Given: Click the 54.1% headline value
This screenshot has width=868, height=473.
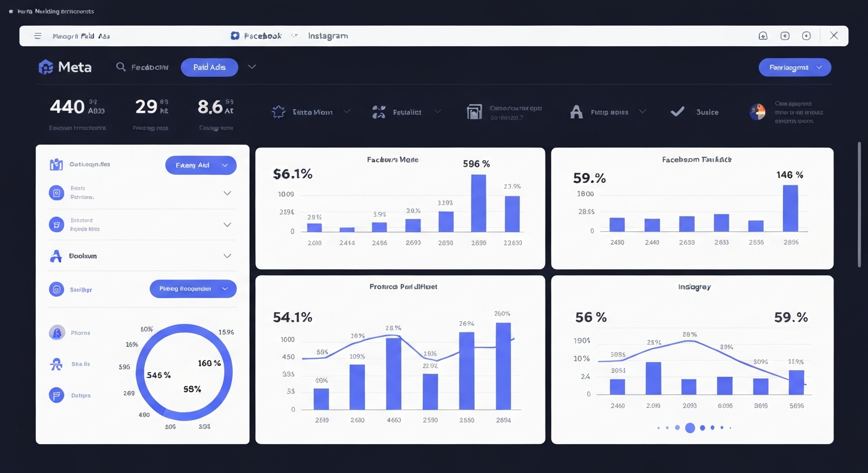Looking at the screenshot, I should 292,317.
